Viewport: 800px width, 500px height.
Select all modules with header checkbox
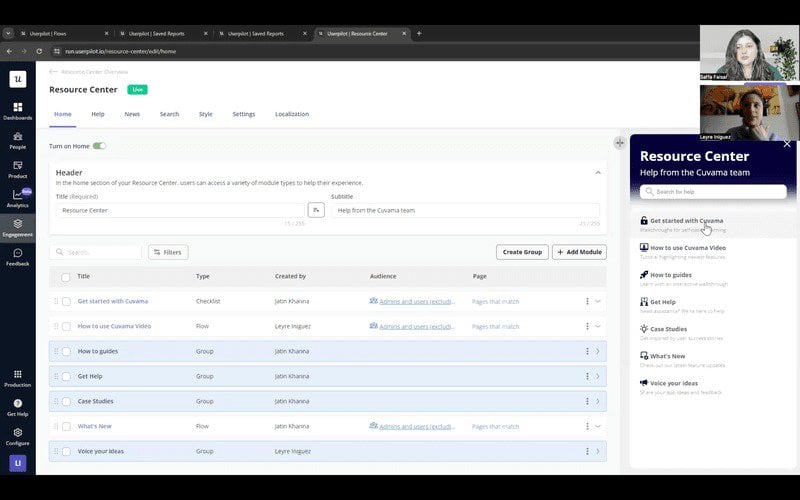point(66,277)
